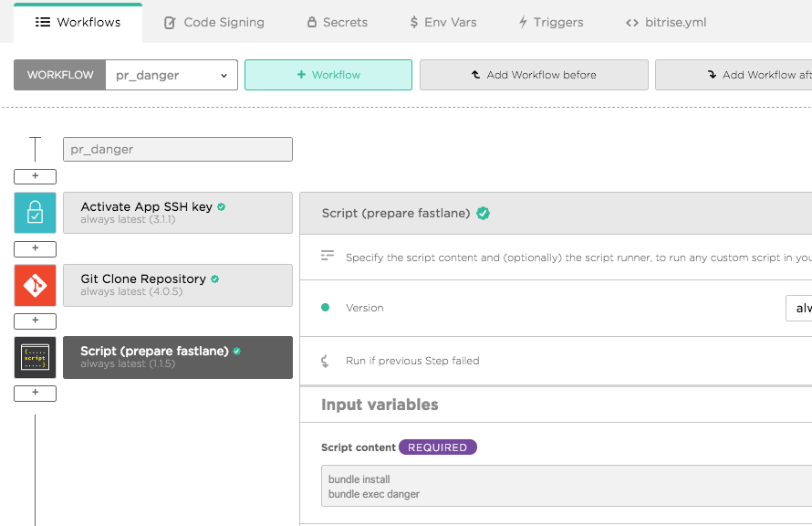Open the Version selector dropdown

pos(798,309)
